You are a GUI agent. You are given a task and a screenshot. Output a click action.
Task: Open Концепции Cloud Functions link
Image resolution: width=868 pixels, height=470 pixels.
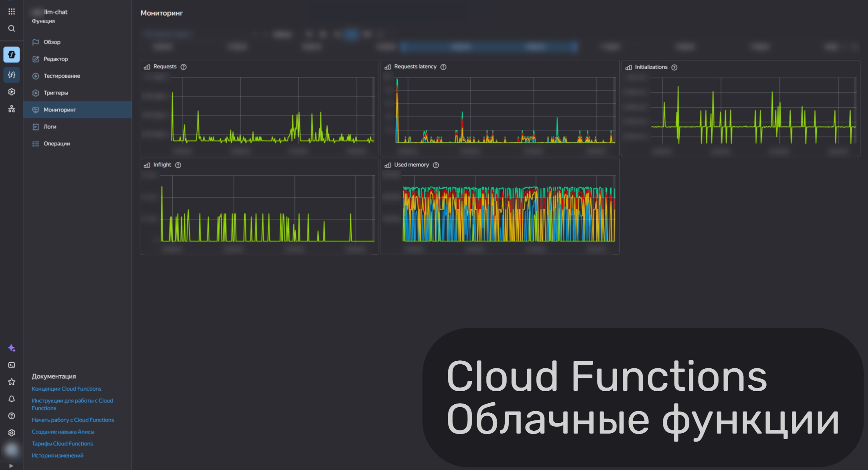click(66, 389)
